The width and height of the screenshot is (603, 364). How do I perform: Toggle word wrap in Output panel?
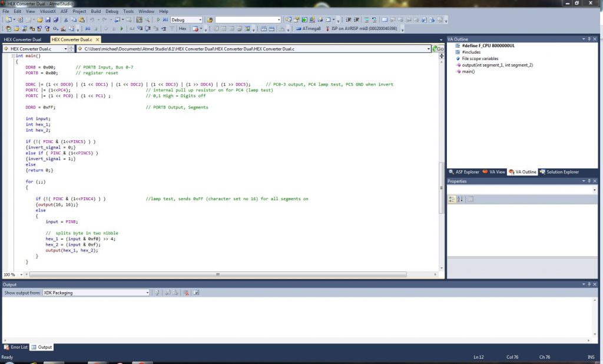196,293
